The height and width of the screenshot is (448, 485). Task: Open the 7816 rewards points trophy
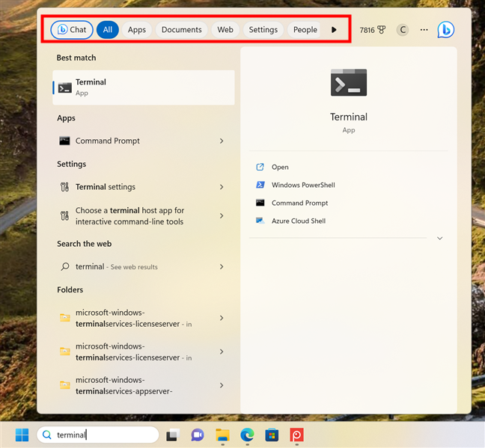[x=373, y=30]
